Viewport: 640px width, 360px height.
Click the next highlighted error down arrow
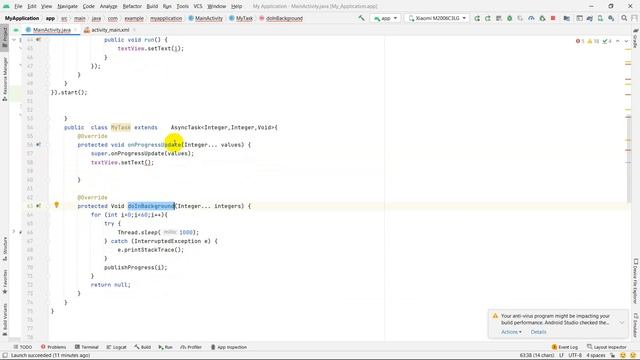click(x=626, y=41)
